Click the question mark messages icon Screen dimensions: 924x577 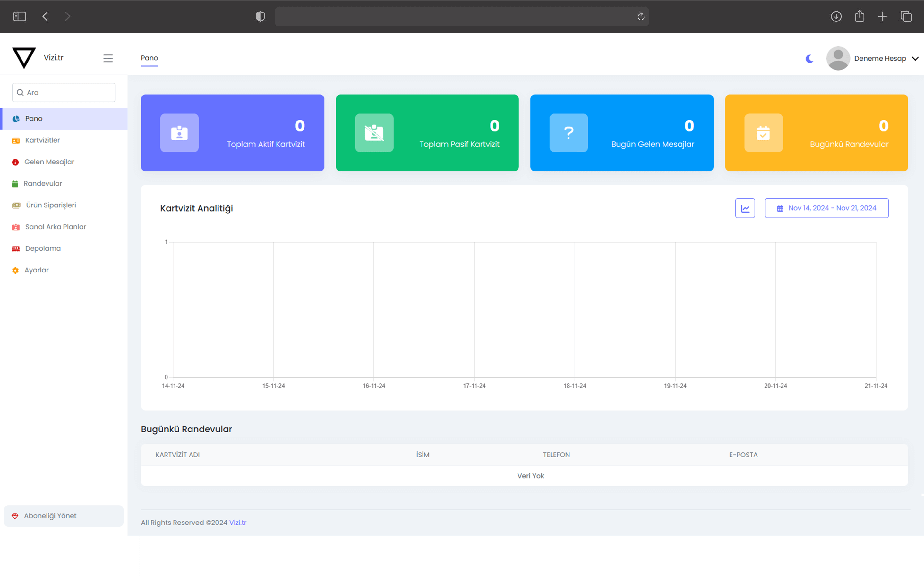(569, 133)
